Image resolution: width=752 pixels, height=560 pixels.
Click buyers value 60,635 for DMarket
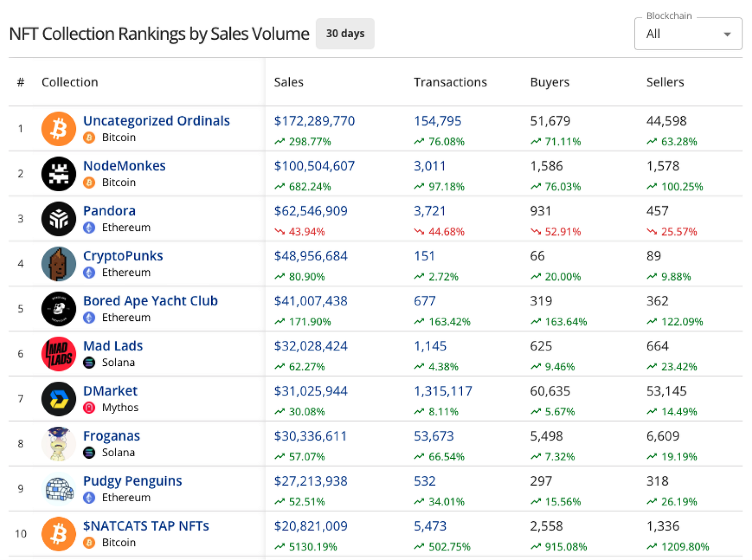tap(550, 391)
